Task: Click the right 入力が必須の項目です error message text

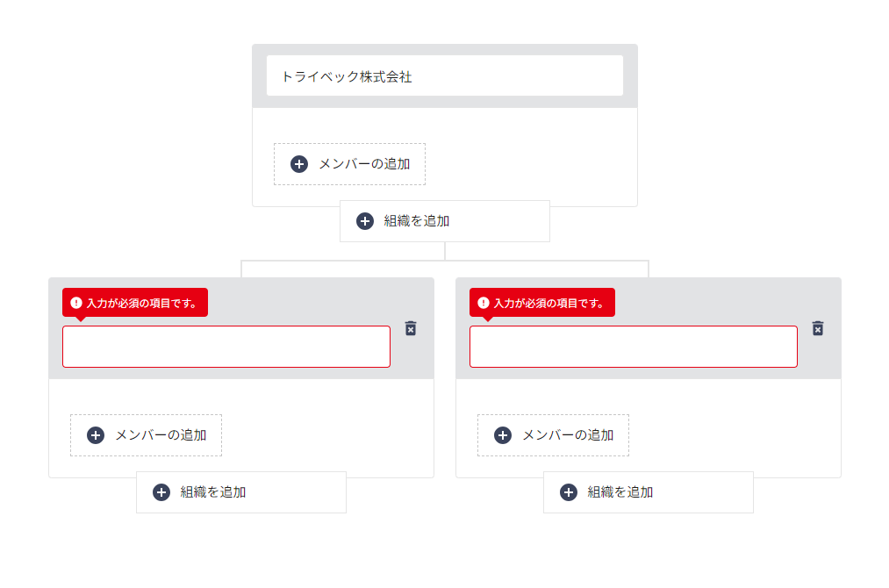Action: tap(548, 304)
